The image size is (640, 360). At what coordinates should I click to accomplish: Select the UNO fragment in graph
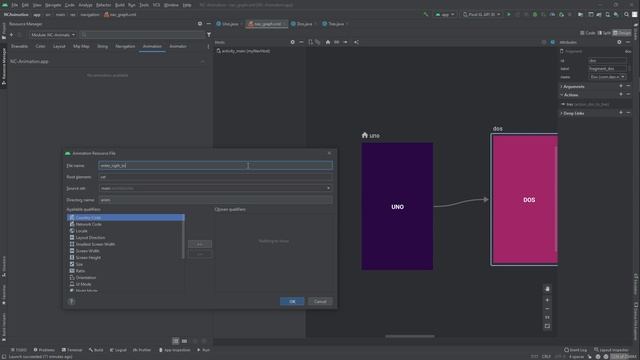[397, 206]
